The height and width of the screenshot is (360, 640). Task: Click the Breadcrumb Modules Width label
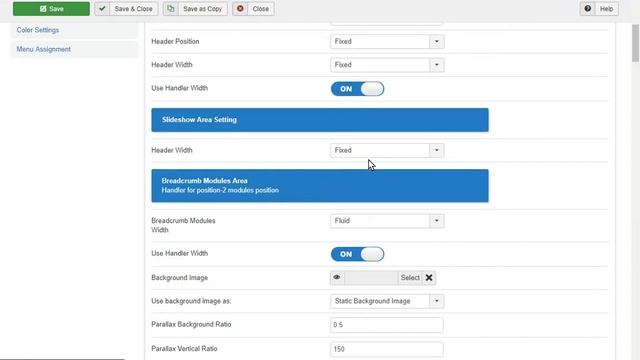point(183,225)
